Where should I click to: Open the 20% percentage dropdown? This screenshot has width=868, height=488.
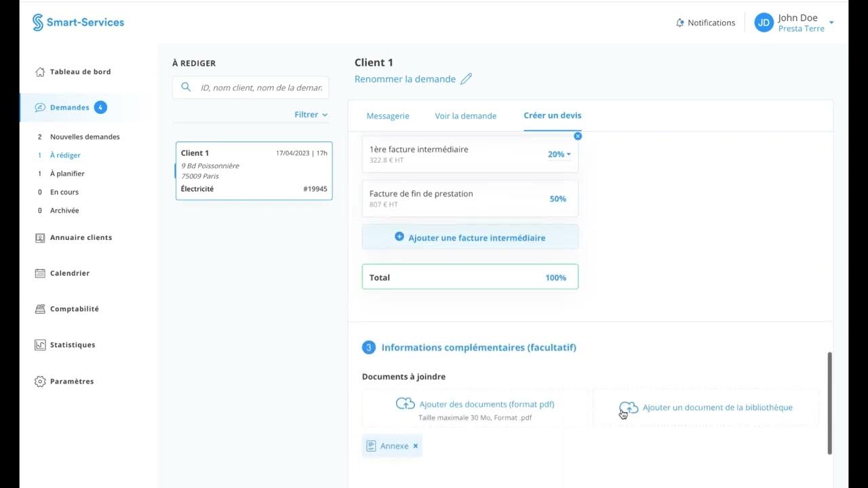click(559, 155)
